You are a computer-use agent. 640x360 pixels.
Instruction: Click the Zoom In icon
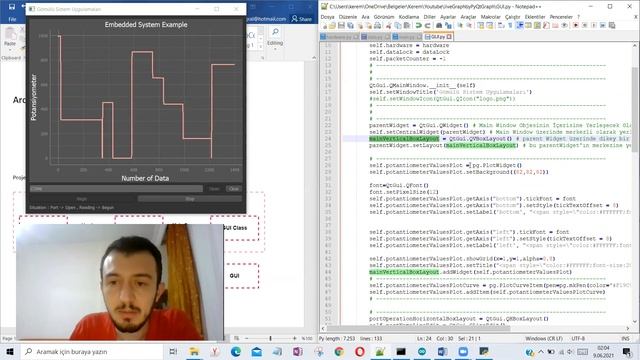point(460,25)
